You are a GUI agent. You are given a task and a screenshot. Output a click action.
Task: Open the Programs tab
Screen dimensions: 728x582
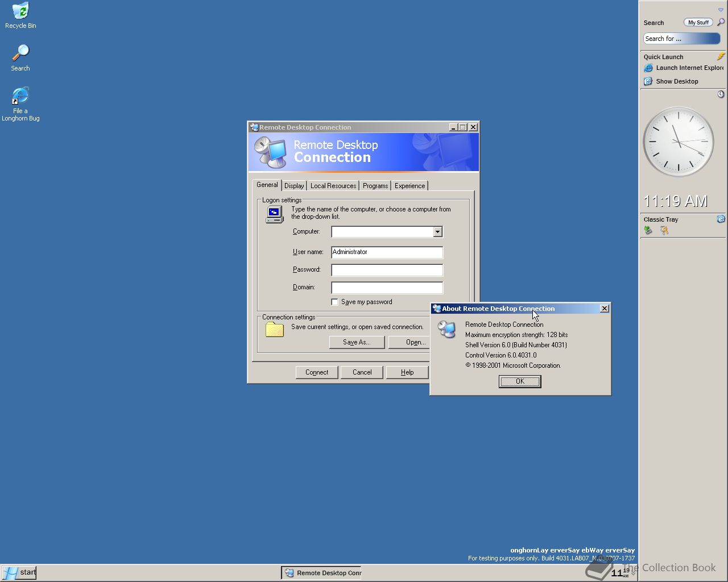point(375,186)
